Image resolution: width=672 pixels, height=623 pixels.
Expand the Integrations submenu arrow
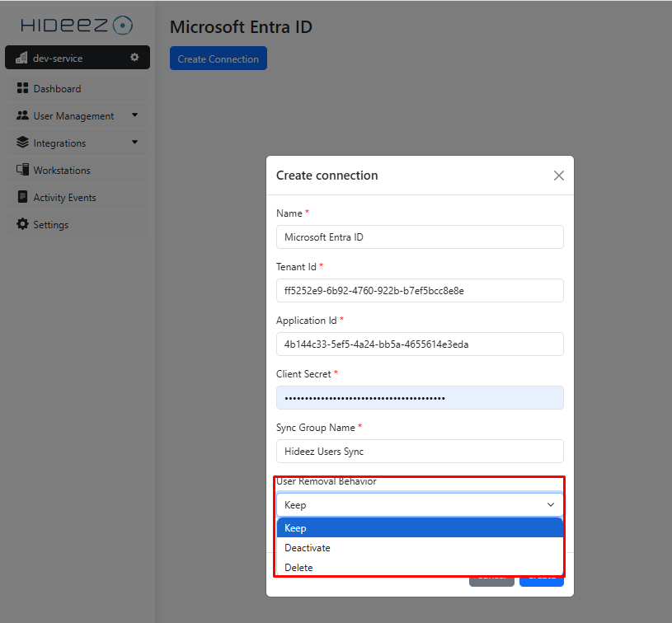click(x=134, y=143)
